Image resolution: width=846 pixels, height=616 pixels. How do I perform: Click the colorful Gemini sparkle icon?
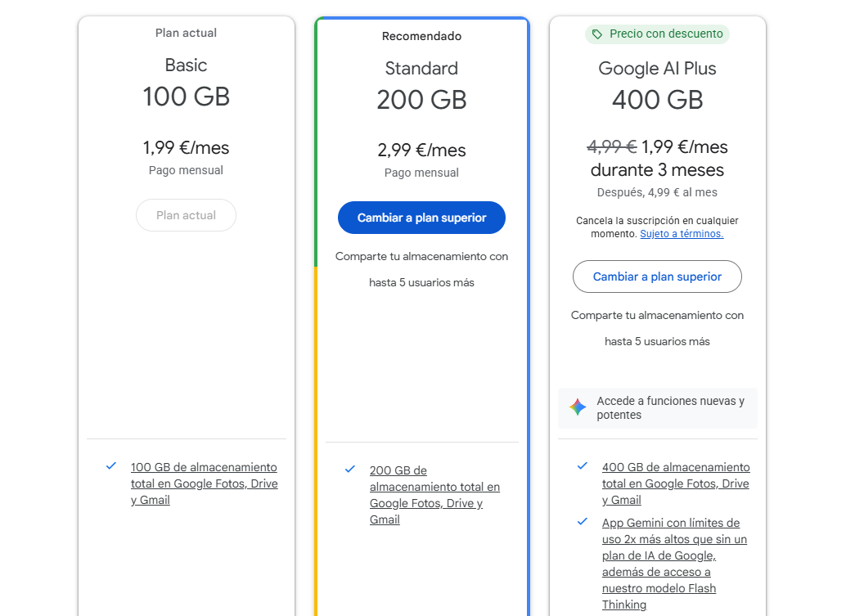click(x=578, y=407)
